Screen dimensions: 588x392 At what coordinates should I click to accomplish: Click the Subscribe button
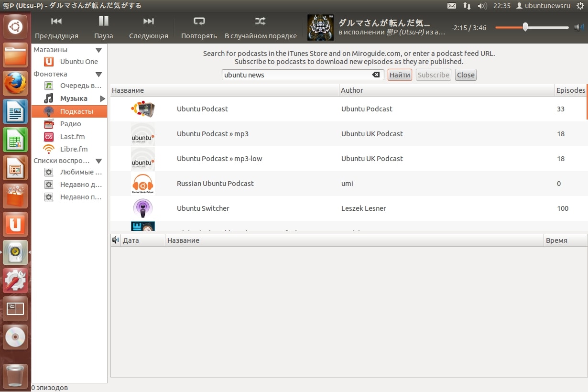434,75
